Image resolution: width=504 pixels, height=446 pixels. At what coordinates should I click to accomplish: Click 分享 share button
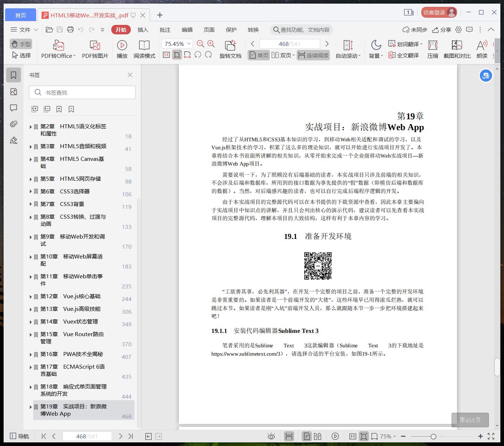click(x=442, y=30)
